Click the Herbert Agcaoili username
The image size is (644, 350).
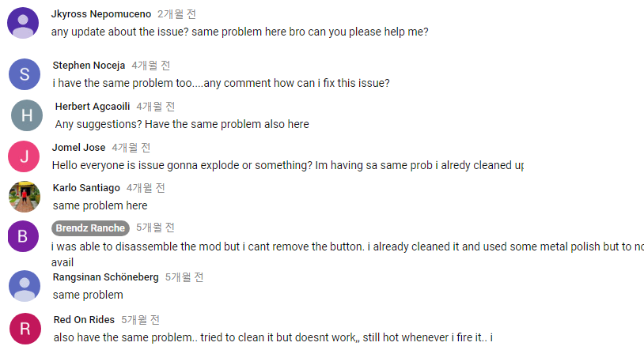(93, 107)
